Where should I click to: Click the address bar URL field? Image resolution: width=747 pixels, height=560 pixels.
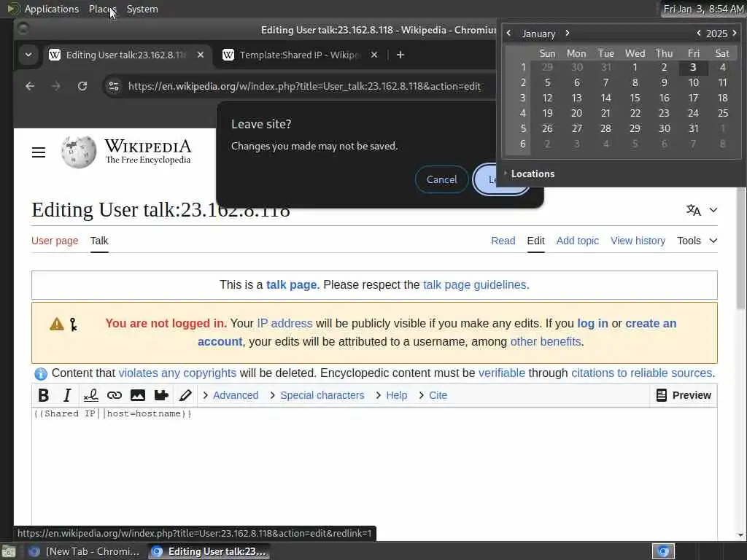(x=305, y=86)
